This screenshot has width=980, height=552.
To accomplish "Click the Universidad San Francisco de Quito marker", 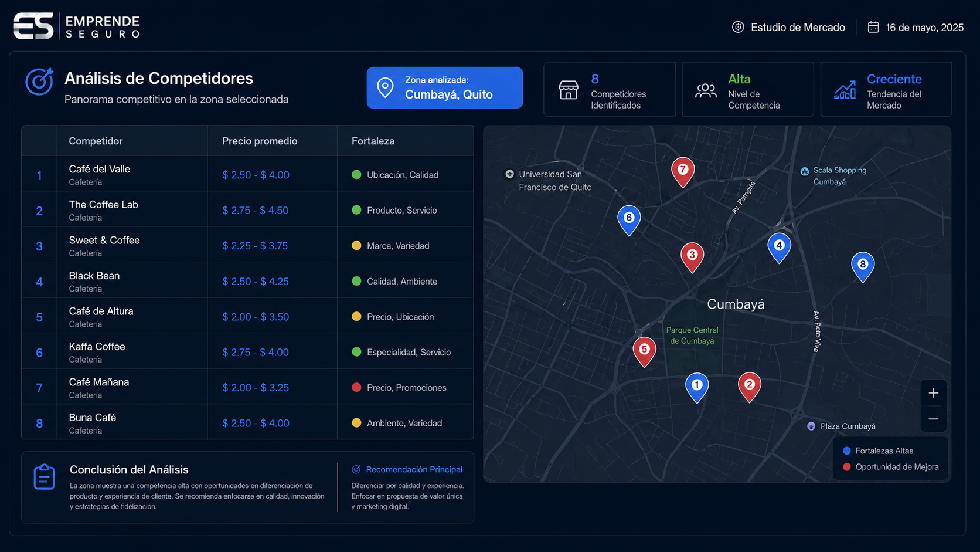I will (509, 174).
